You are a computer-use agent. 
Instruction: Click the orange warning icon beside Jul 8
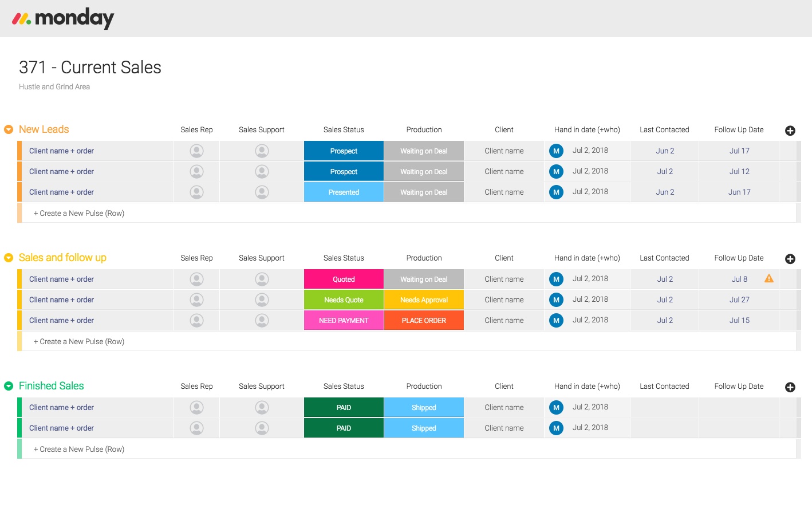[768, 279]
